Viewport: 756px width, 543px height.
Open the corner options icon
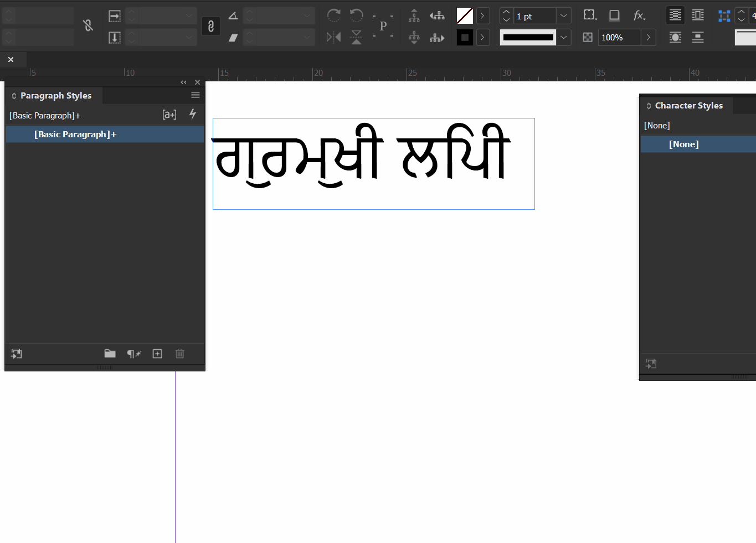tap(589, 15)
